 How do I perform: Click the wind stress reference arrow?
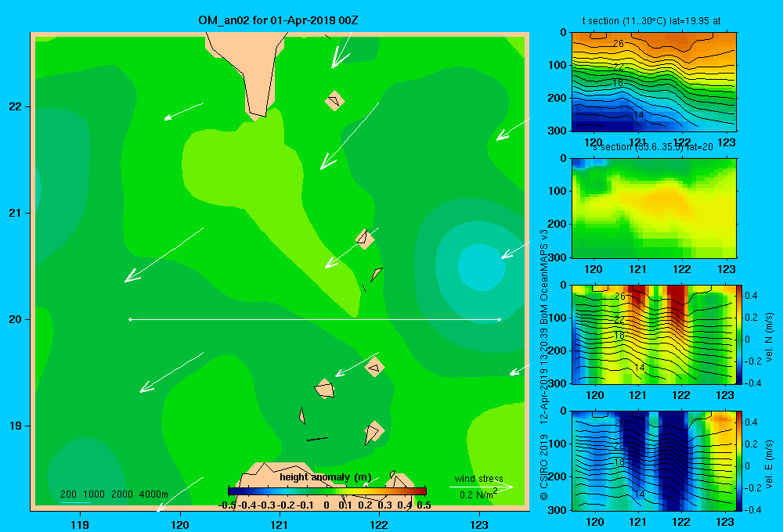[482, 487]
